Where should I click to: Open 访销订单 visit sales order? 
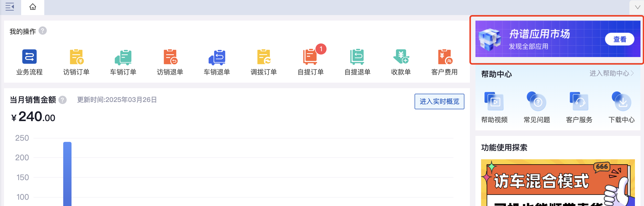coord(76,57)
